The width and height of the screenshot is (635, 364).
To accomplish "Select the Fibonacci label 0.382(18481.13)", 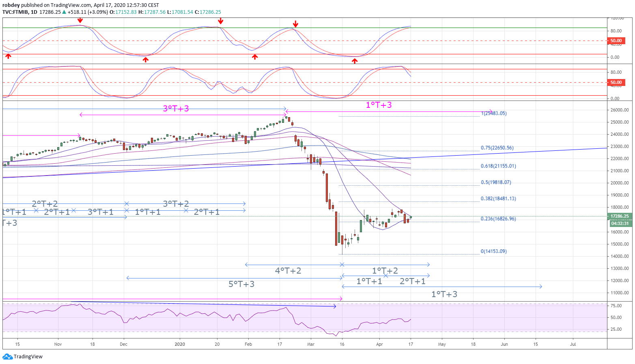I will coord(498,199).
